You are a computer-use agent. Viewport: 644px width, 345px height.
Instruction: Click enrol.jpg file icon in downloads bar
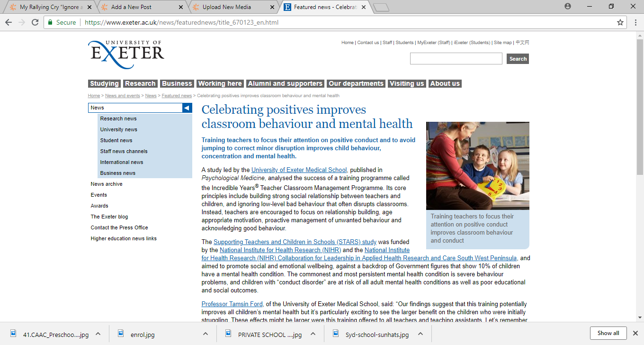[121, 334]
